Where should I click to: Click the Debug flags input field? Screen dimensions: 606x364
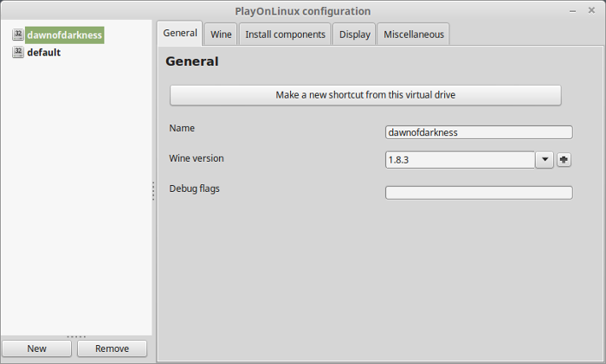(x=479, y=193)
